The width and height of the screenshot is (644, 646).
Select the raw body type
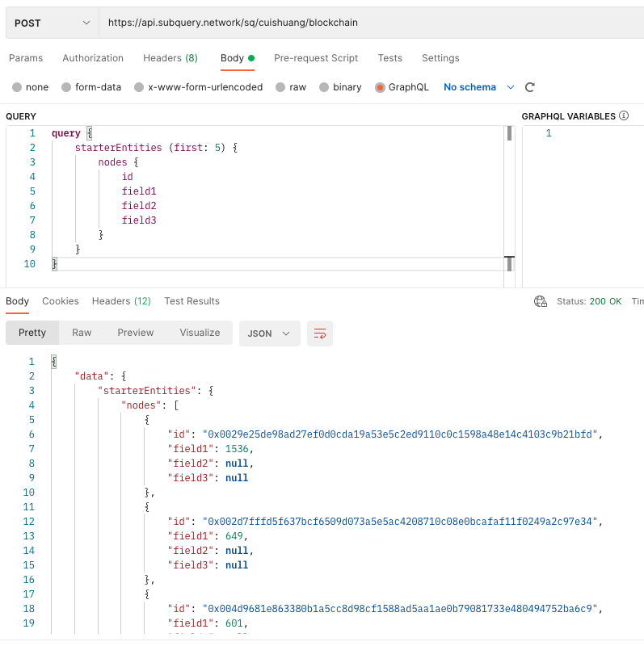point(290,87)
